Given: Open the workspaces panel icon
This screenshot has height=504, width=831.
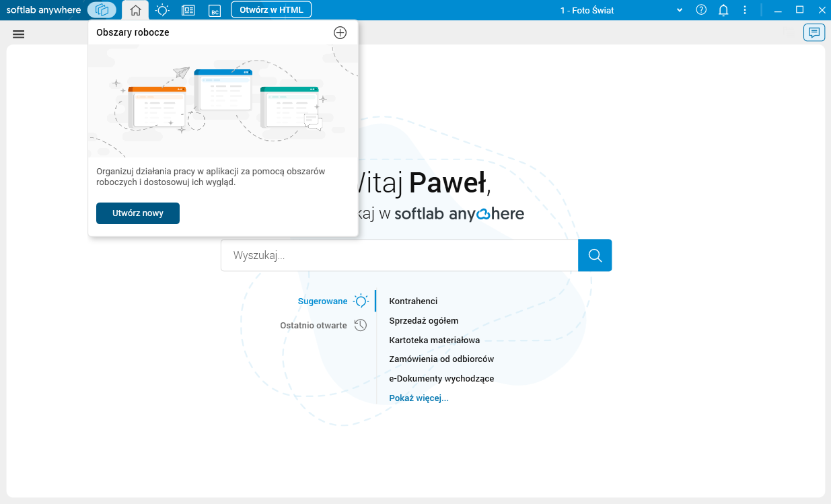Looking at the screenshot, I should click(x=101, y=9).
